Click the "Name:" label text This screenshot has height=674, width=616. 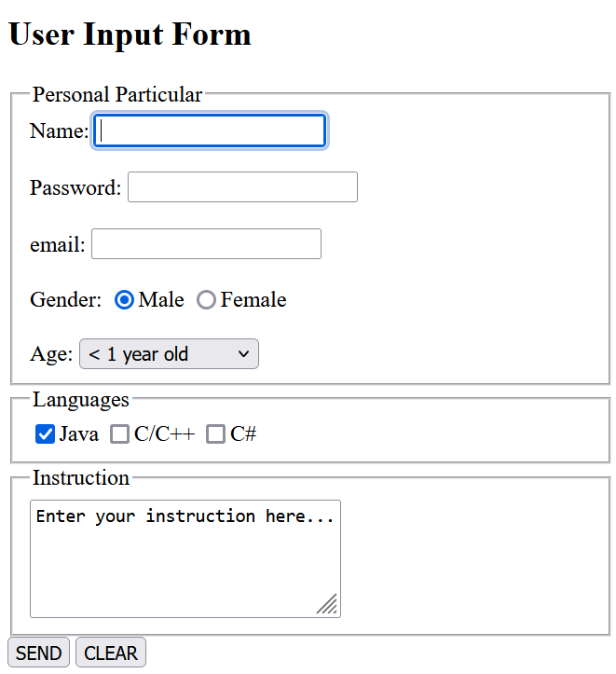[x=59, y=131]
